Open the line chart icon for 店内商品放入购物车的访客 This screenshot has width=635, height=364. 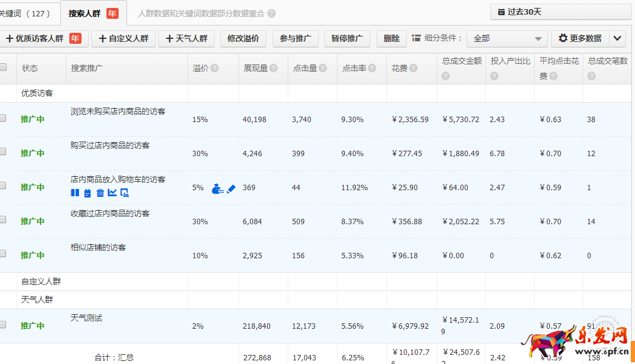point(112,193)
